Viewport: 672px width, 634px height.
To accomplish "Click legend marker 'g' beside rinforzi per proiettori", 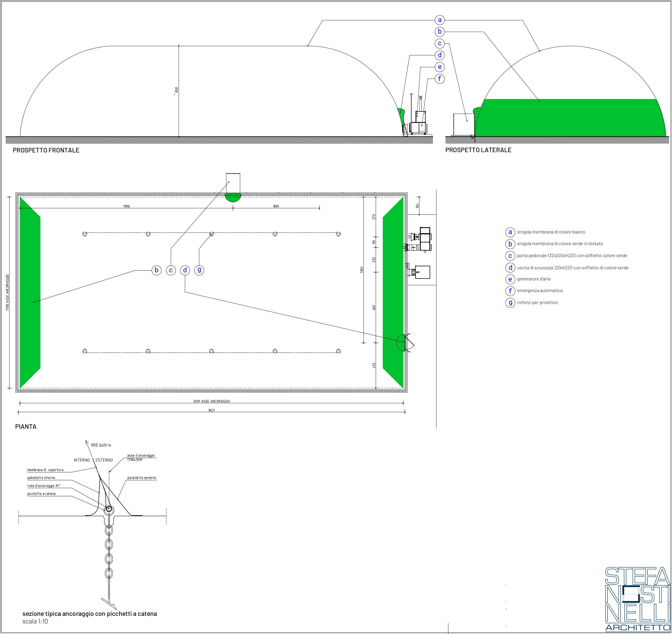I will point(510,303).
